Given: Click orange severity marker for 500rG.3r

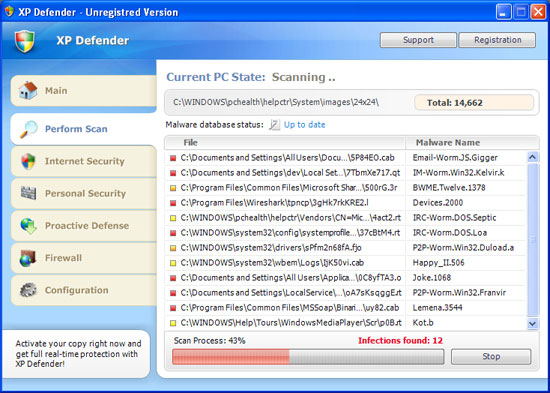Looking at the screenshot, I should (173, 188).
